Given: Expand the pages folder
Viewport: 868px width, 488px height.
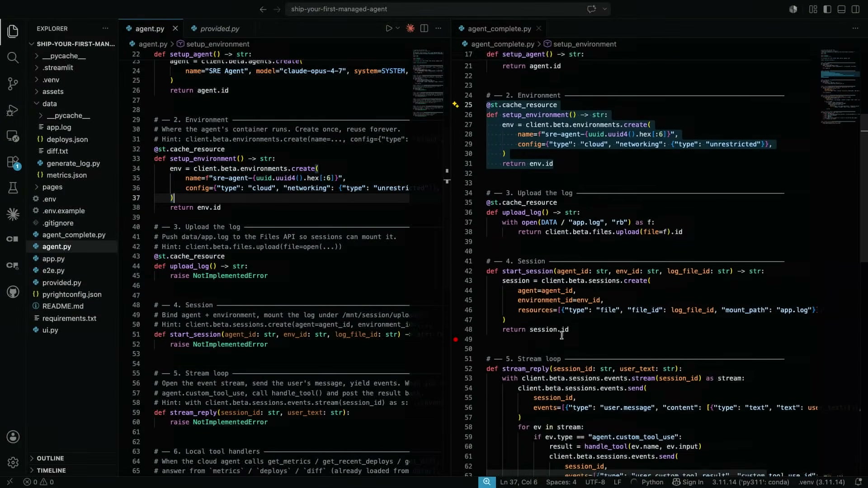Looking at the screenshot, I should point(52,187).
